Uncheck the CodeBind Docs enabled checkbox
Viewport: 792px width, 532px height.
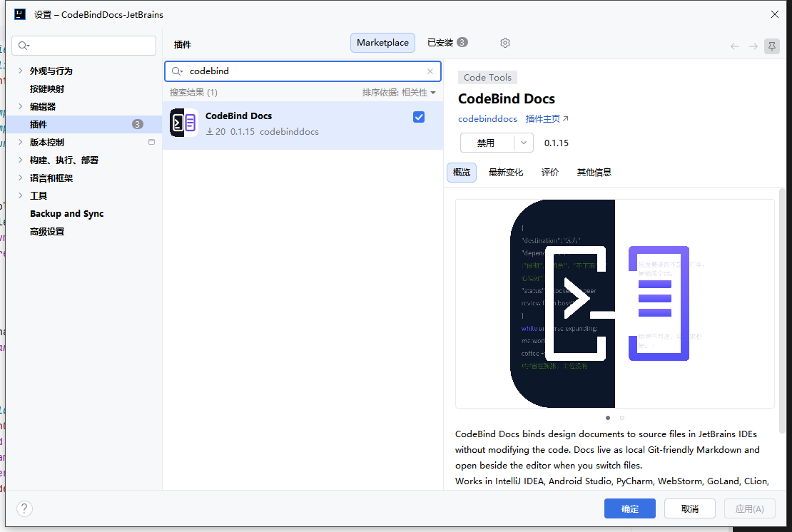pos(419,117)
